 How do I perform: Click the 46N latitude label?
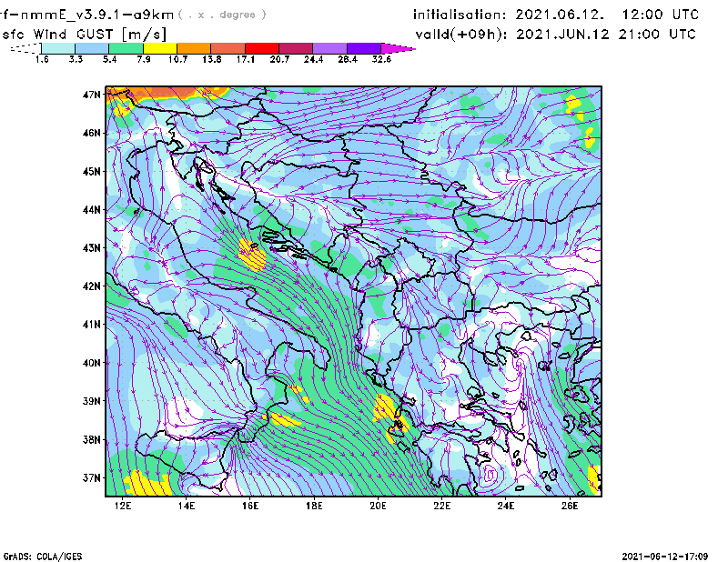pyautogui.click(x=91, y=133)
